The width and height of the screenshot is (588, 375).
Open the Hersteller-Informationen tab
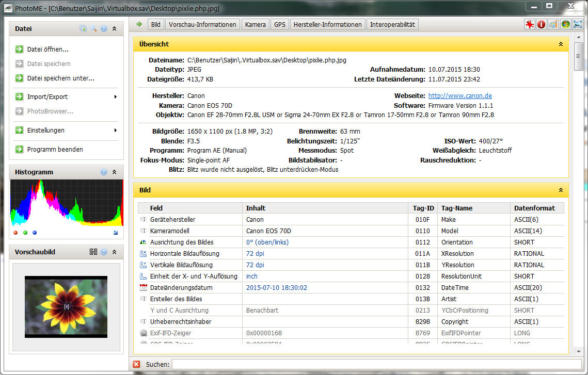(328, 24)
